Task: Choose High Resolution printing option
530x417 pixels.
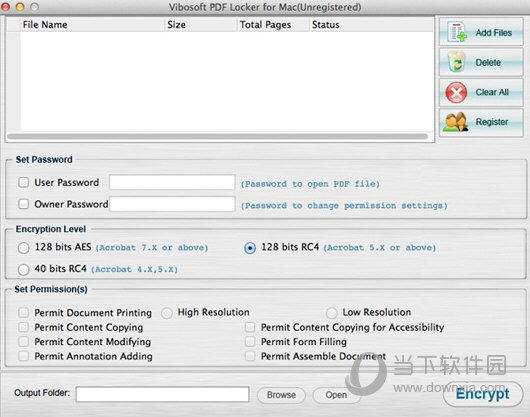Action: tap(167, 313)
